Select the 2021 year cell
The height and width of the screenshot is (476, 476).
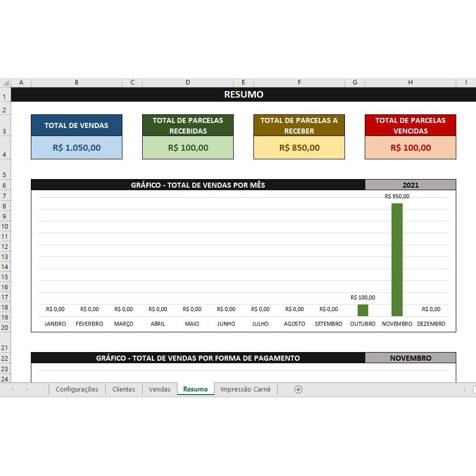point(410,185)
